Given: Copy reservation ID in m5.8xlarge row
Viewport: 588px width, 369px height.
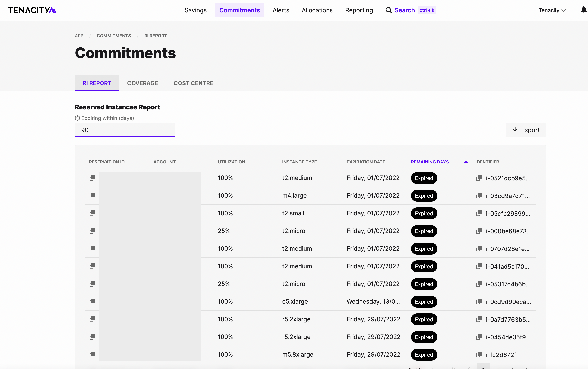Looking at the screenshot, I should 92,354.
